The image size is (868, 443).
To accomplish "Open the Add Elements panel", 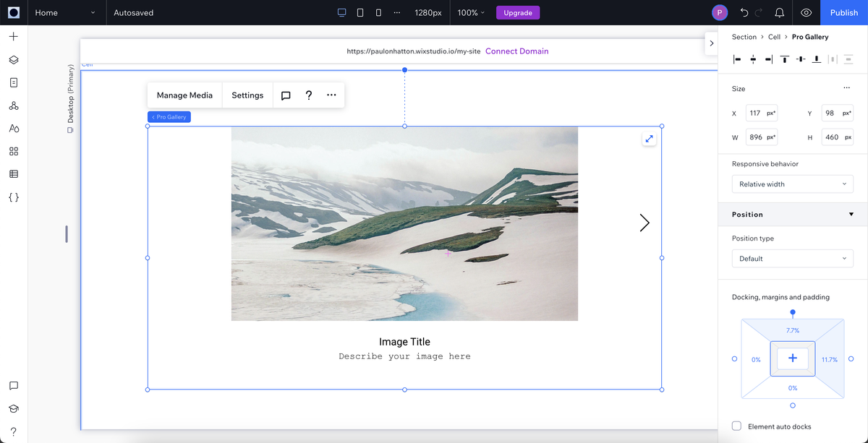I will 13,35.
